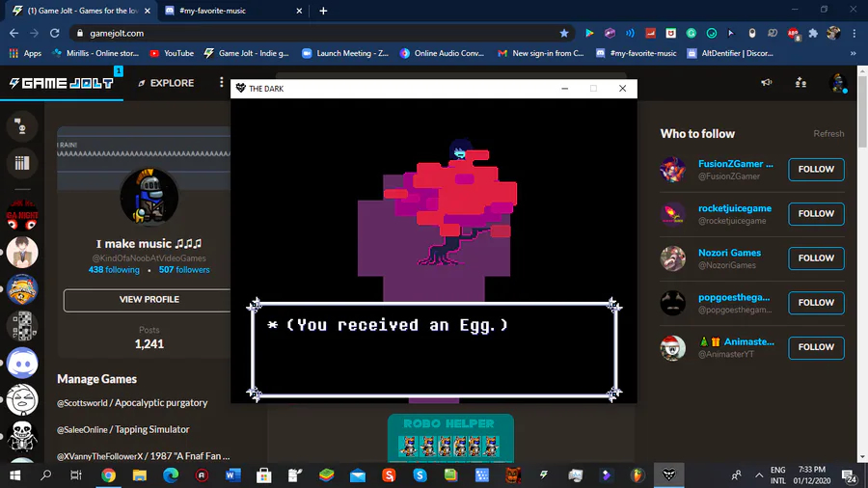Open the chat icon in Game Jolt sidebar
This screenshot has width=868, height=488.
point(22,126)
